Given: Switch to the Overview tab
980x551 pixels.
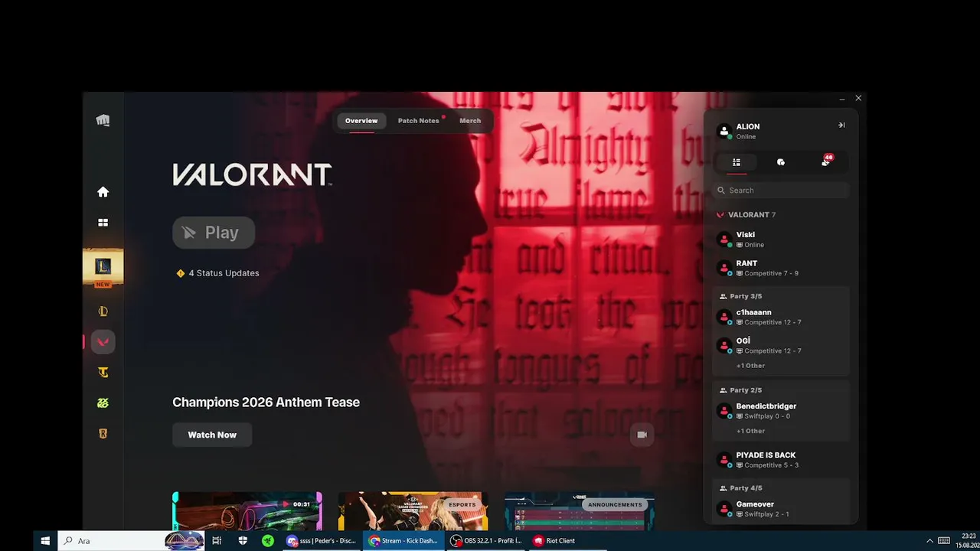Looking at the screenshot, I should [x=361, y=121].
